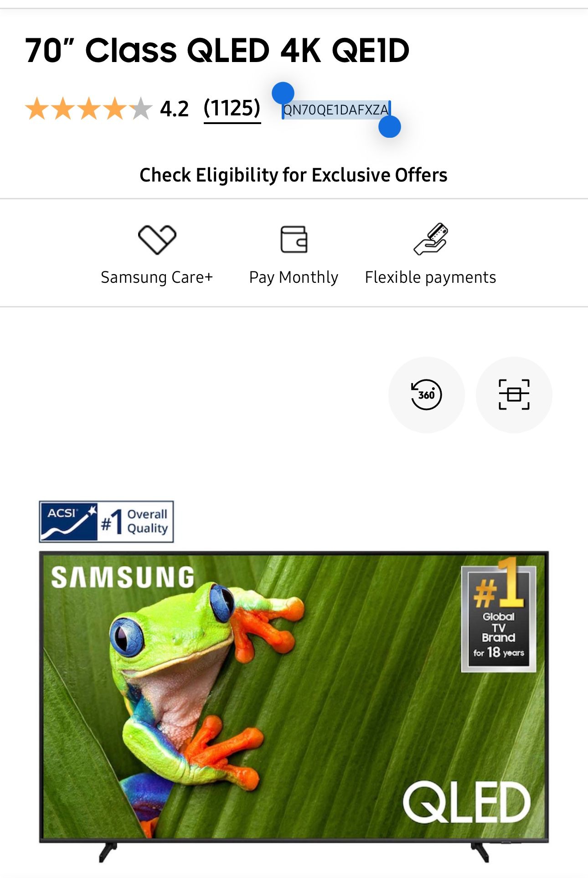Tap the left text selection handle
The height and width of the screenshot is (878, 588).
coord(283,94)
